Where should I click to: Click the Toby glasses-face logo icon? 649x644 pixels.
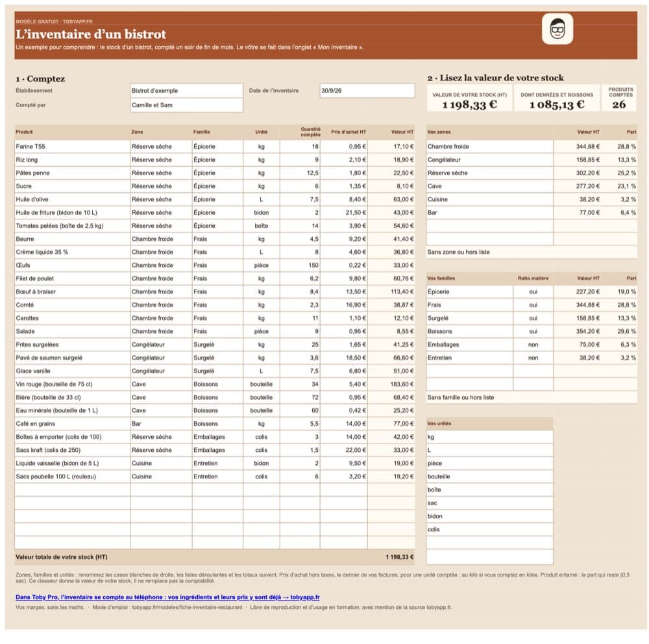[x=557, y=29]
